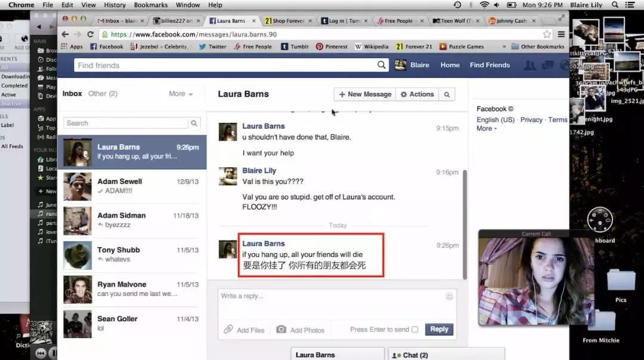Click Find Friends link in header
Image resolution: width=644 pixels, height=360 pixels.
(490, 65)
